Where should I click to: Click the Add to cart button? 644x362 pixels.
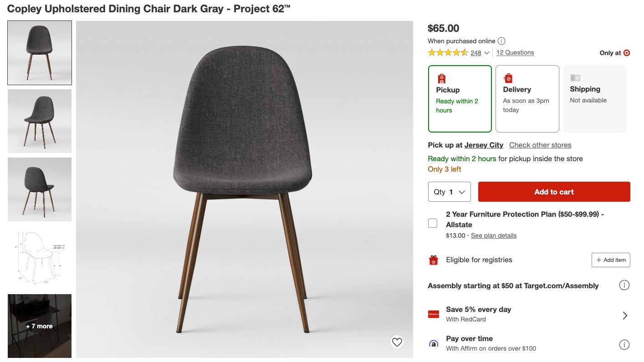pos(554,192)
